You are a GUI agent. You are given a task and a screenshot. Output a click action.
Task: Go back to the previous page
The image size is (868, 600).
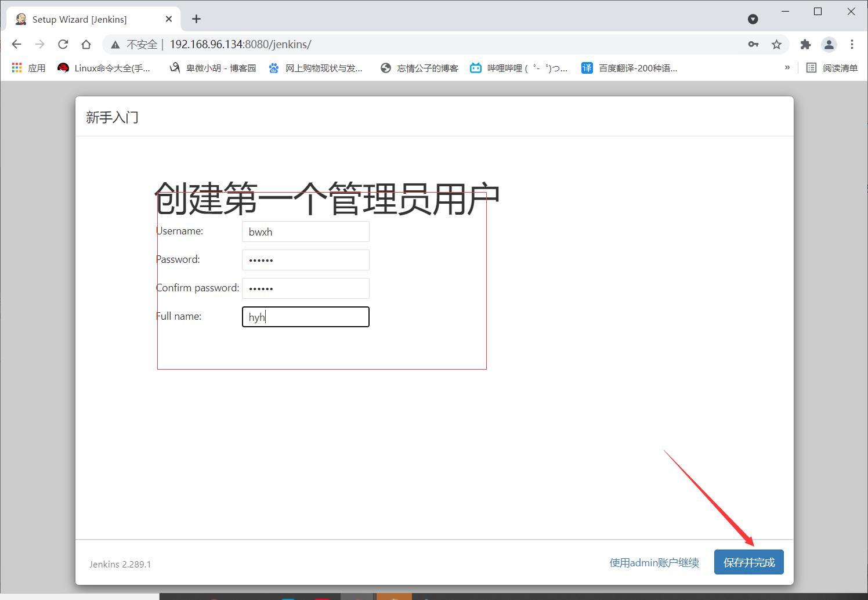tap(16, 44)
